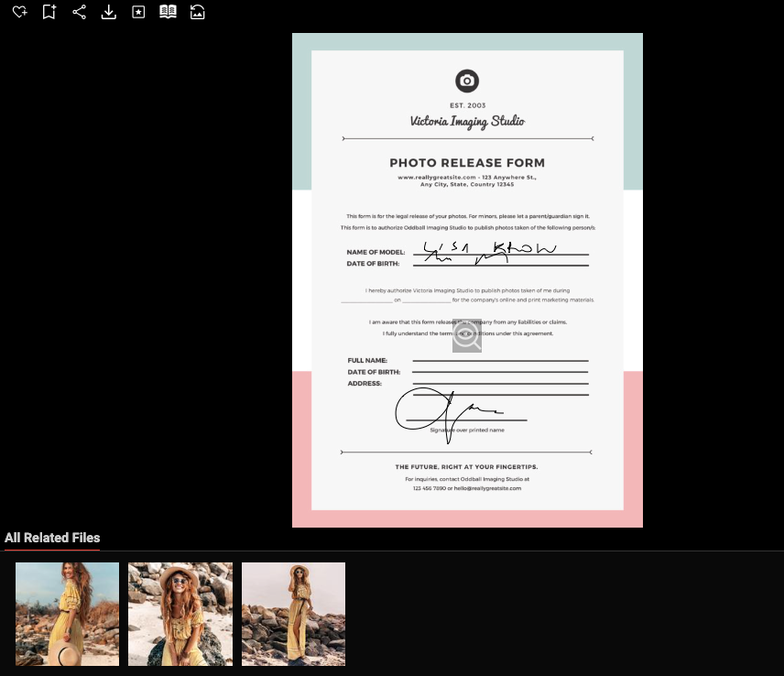Open the image restore tool

(x=198, y=12)
